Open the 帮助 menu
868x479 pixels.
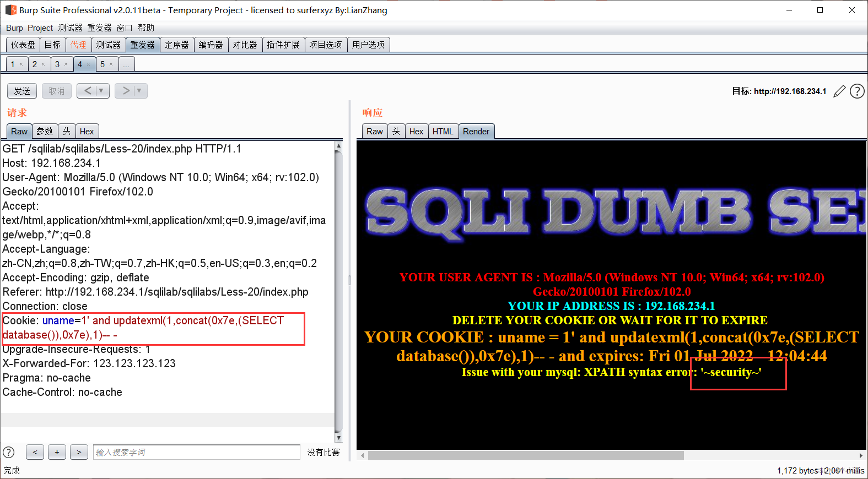146,28
